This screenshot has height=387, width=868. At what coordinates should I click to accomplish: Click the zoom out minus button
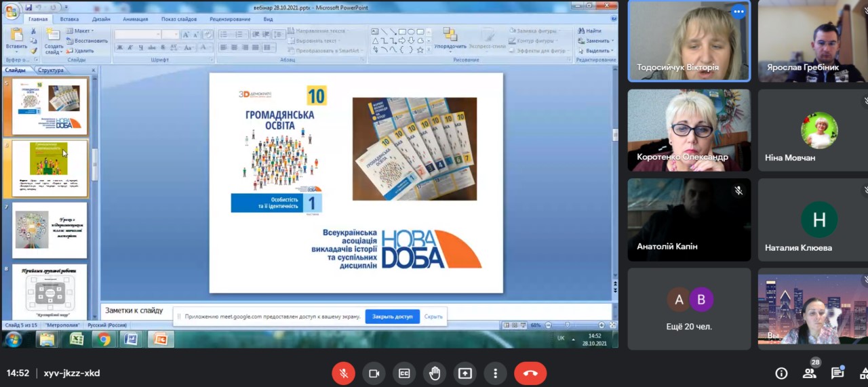click(x=549, y=325)
